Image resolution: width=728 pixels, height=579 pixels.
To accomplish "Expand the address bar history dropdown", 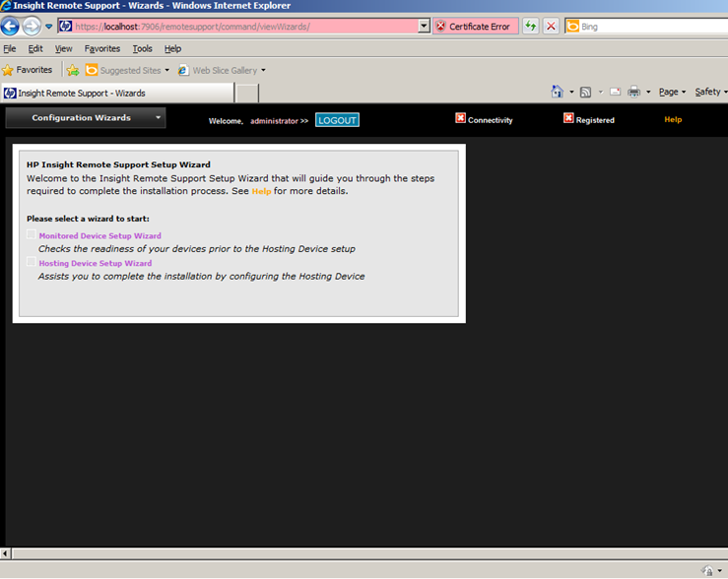I will 424,27.
